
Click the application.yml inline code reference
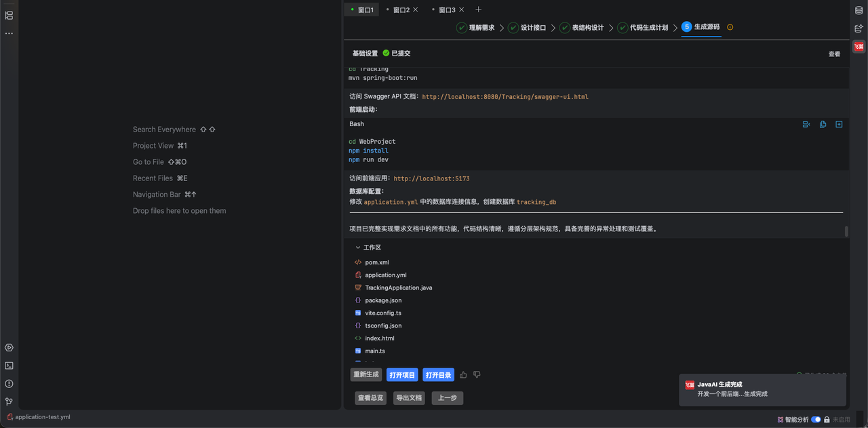click(391, 202)
